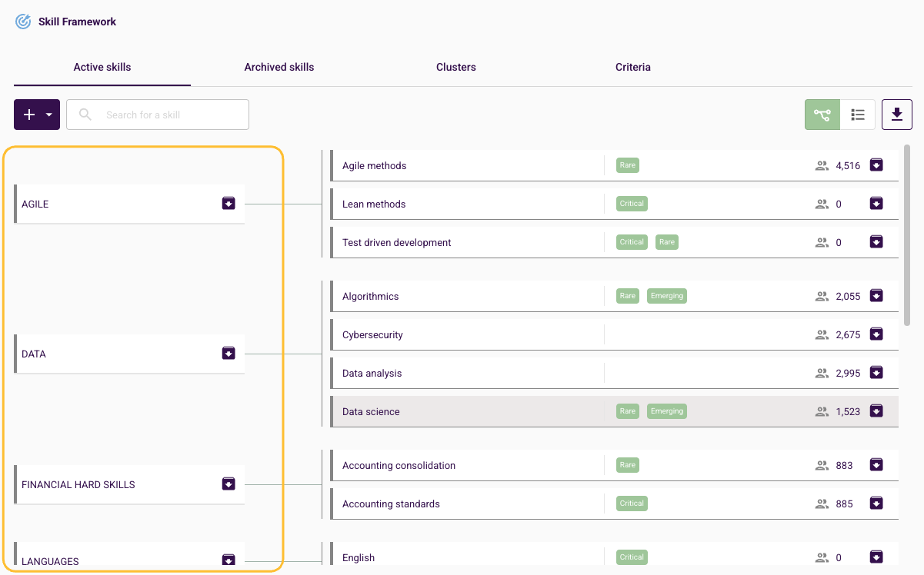Click the Skill Framework target logo icon

(x=23, y=22)
